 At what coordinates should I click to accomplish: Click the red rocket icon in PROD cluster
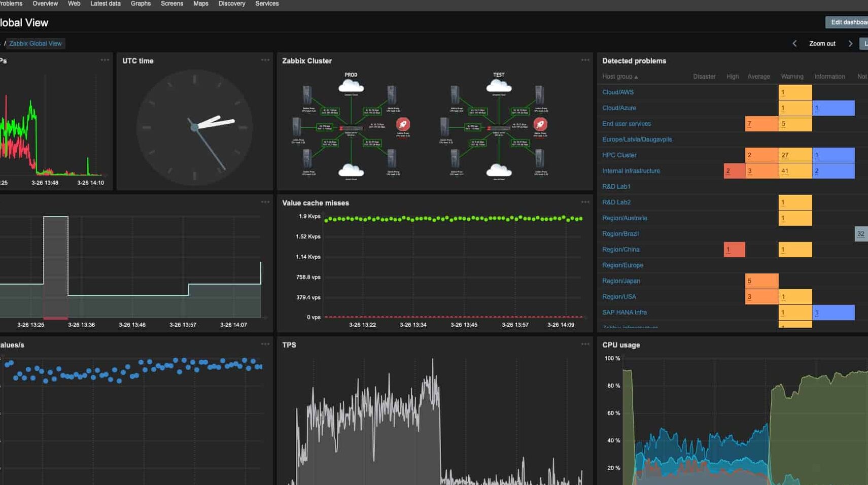click(x=403, y=124)
